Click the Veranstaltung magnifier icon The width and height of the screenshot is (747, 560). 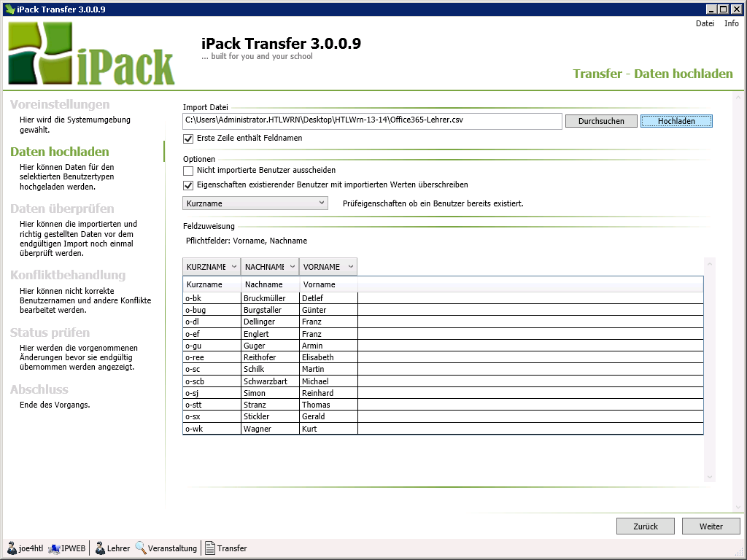(141, 548)
